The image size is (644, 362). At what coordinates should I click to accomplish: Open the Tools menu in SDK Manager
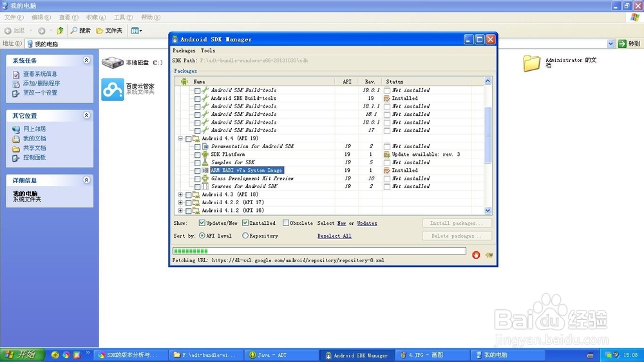208,50
